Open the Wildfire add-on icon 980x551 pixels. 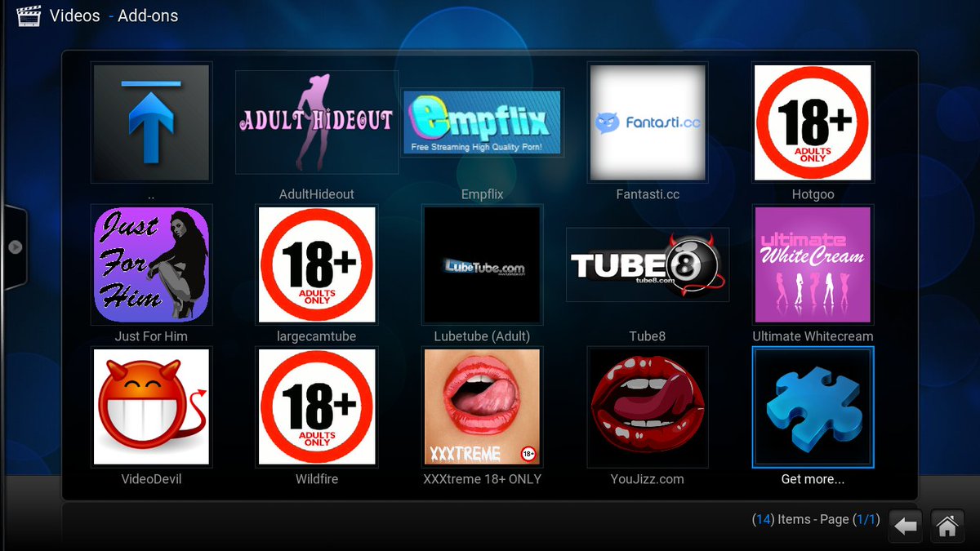pyautogui.click(x=317, y=407)
